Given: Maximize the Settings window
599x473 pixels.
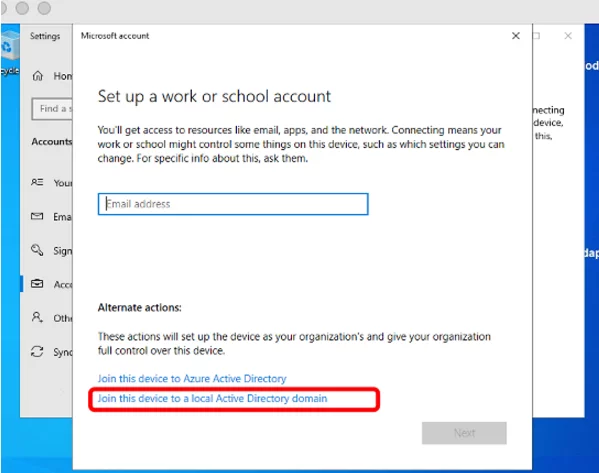Looking at the screenshot, I should tap(537, 36).
